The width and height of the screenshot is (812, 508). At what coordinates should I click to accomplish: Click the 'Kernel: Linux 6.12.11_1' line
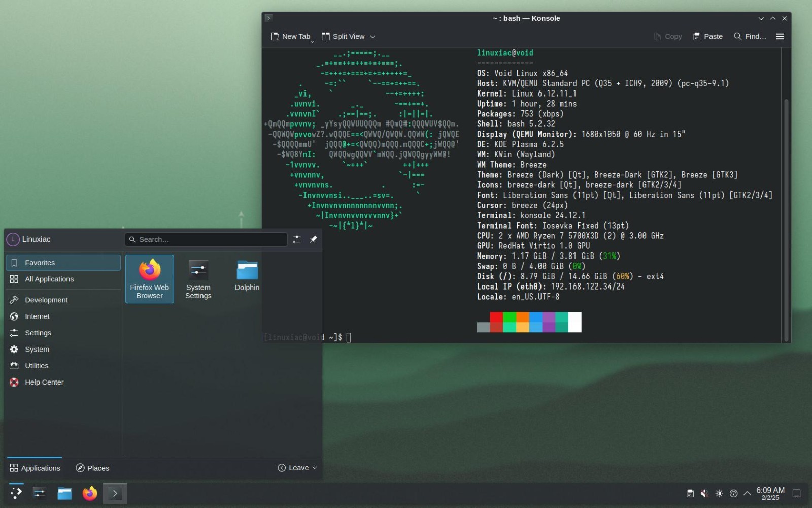526,93
